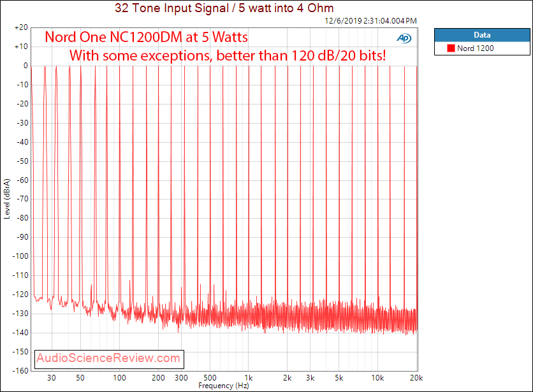Click the -110 tick on the level axis
Image resolution: width=533 pixels, height=392 pixels.
(x=20, y=275)
